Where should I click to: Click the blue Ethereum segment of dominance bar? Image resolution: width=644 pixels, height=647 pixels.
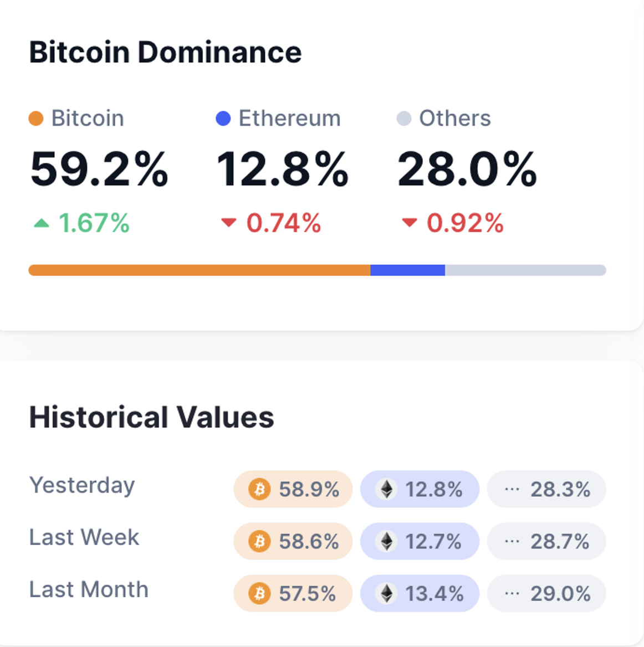pyautogui.click(x=407, y=270)
